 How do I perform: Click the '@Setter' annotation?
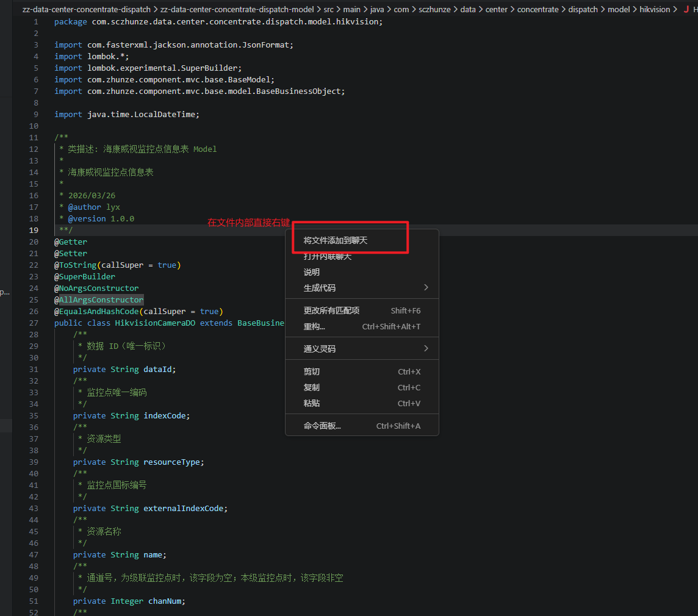pos(70,253)
